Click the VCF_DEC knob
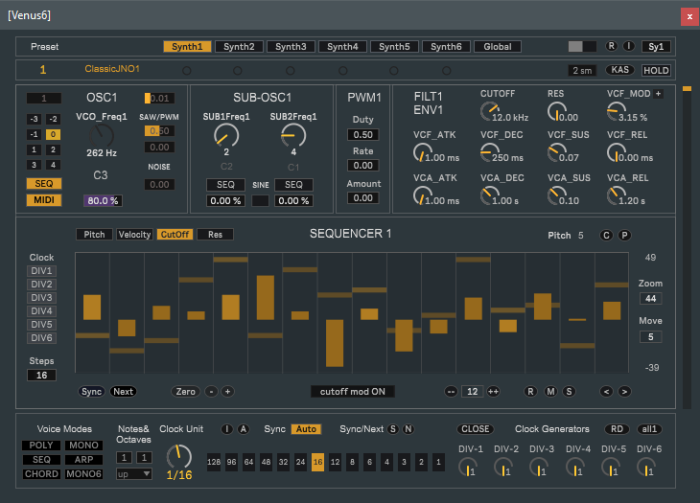The height and width of the screenshot is (503, 700). pos(490,153)
